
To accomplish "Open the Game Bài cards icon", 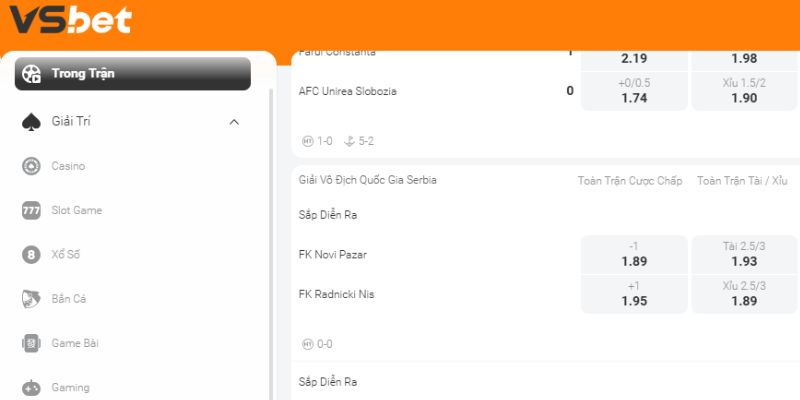I will tap(31, 343).
